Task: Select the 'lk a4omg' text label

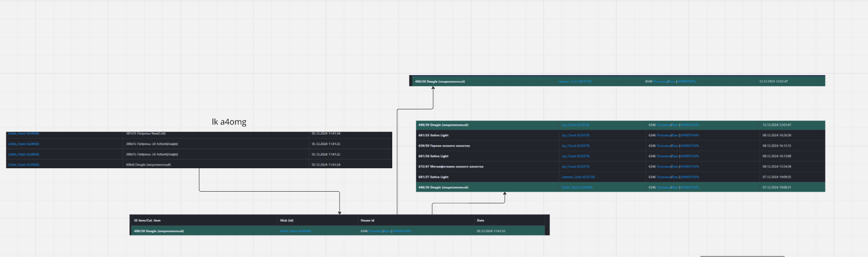Action: pos(229,122)
